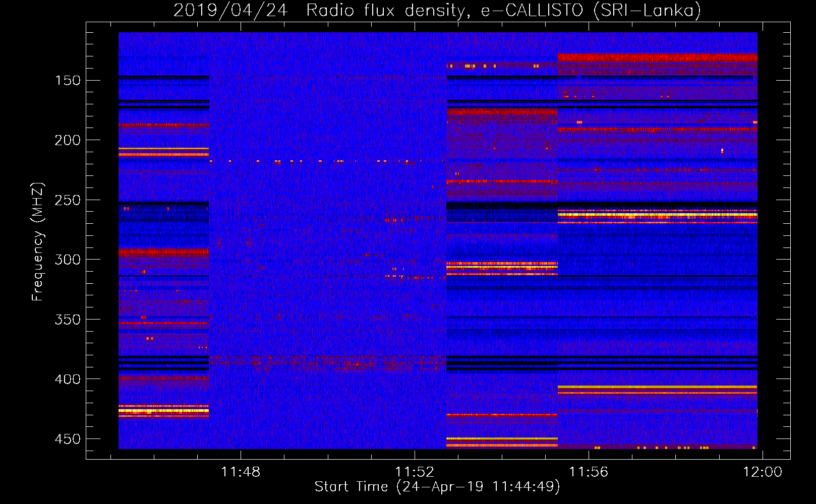Click the 'Start Time (24-Apr-19 11:44:49)' axis label
The width and height of the screenshot is (816, 504).
(437, 487)
